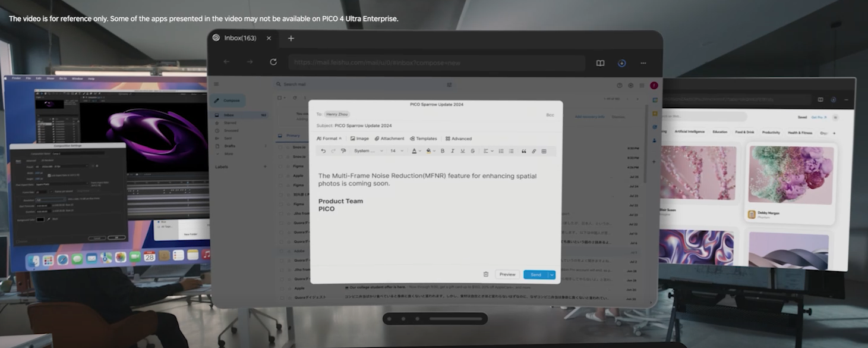This screenshot has width=868, height=348.
Task: Switch to the Inbox(163) browser tab
Action: point(240,38)
